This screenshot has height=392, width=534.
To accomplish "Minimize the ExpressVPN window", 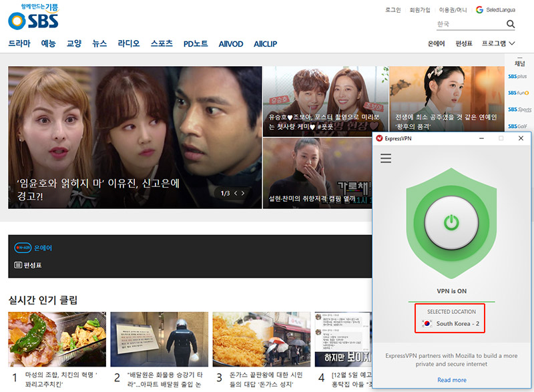I will pos(481,138).
